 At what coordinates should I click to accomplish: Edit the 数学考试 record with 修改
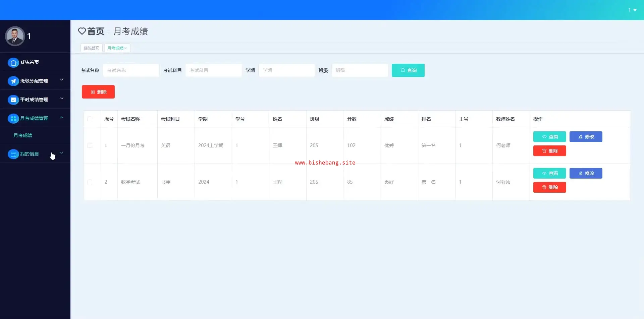(x=586, y=173)
